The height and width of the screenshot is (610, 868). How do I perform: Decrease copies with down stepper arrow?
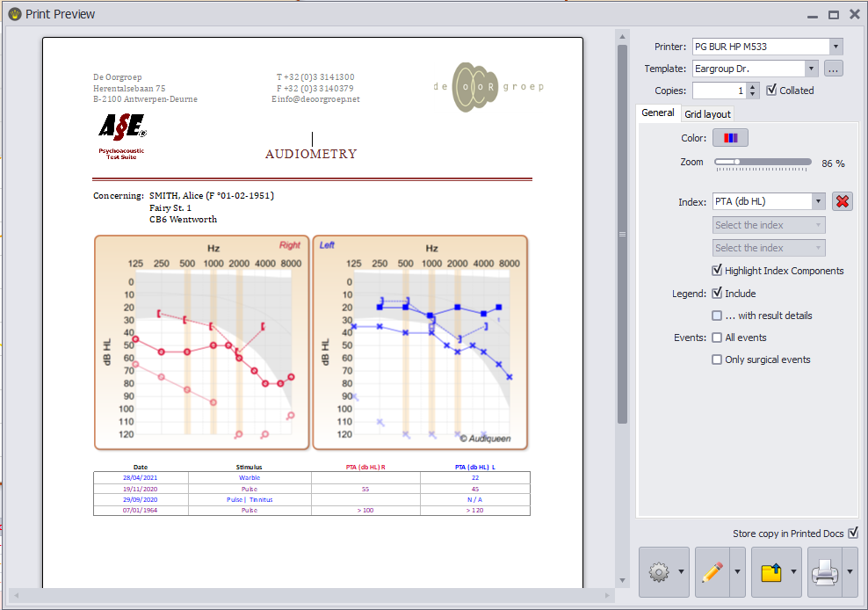tap(752, 94)
